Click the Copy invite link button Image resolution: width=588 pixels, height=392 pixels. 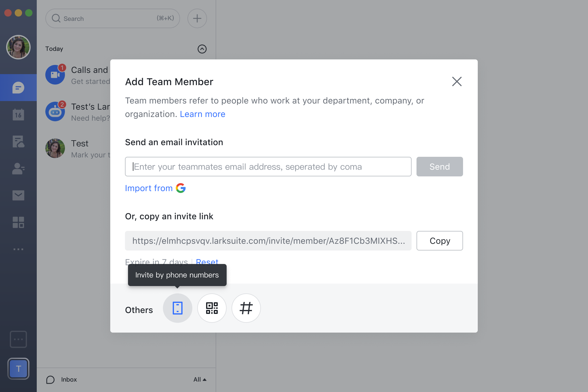point(440,241)
